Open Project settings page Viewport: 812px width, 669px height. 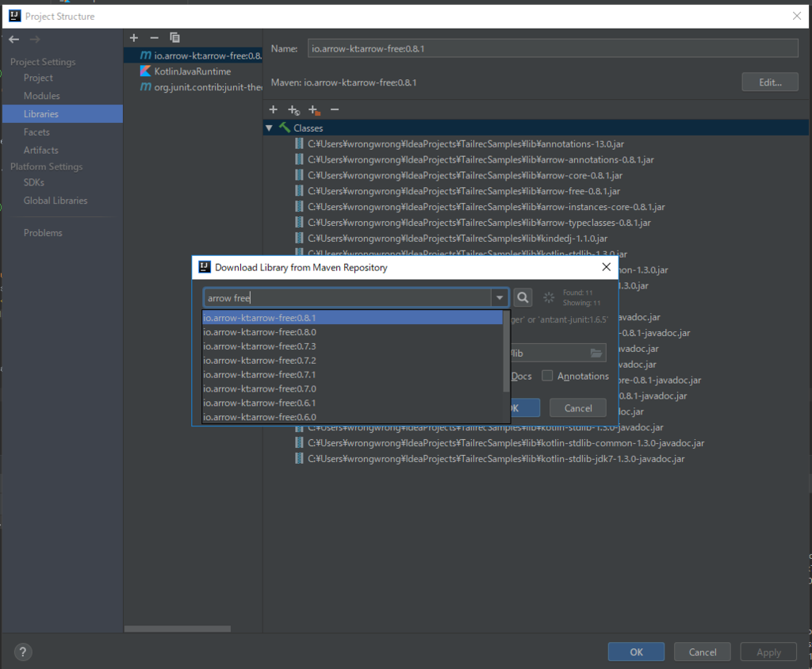pyautogui.click(x=38, y=78)
